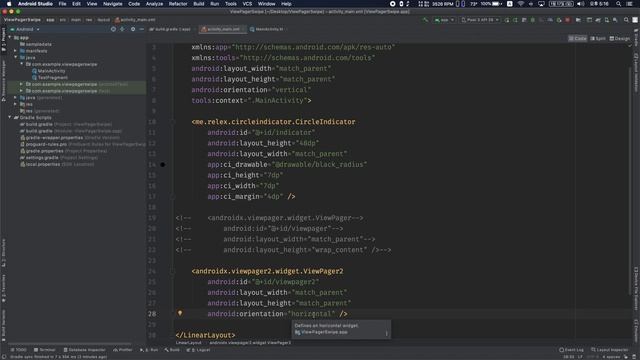Screen dimensions: 640x360
Task: Open settings.gradle file
Action: (59, 158)
